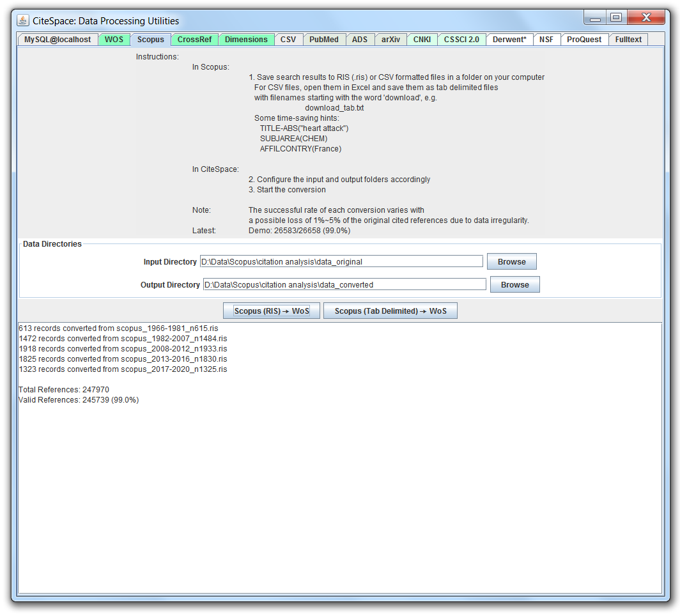Click the Input Directory path field

coord(341,261)
